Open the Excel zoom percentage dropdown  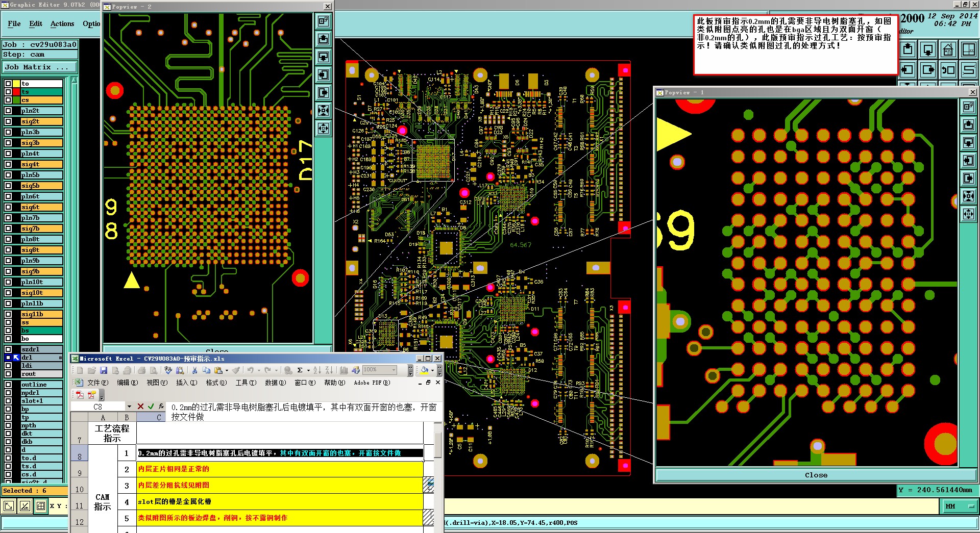tap(394, 370)
